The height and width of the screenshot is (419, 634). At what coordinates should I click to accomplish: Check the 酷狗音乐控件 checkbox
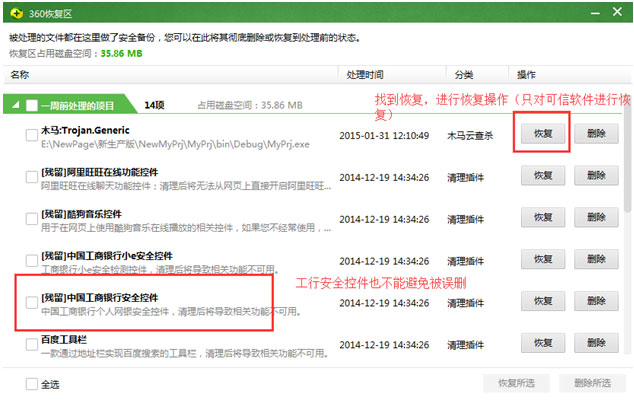(32, 219)
